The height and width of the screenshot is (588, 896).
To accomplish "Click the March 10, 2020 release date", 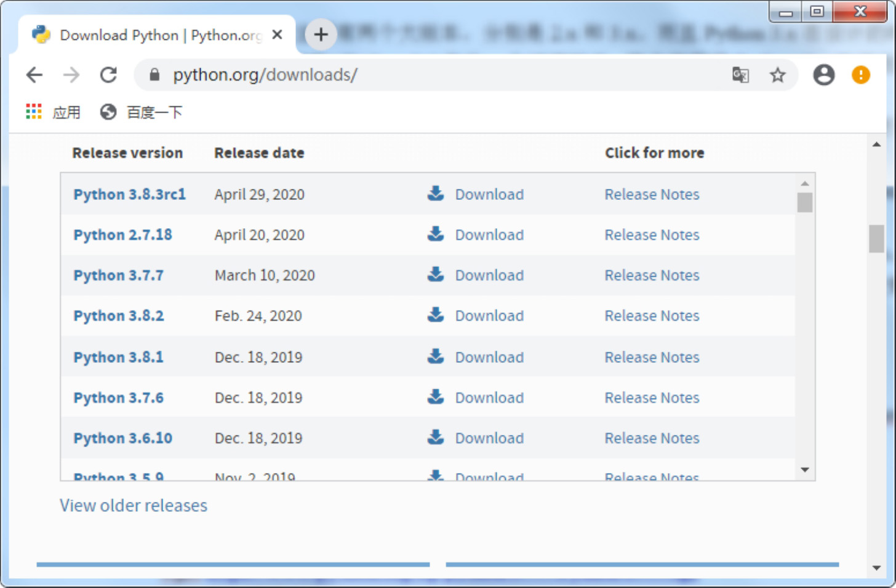I will [265, 276].
